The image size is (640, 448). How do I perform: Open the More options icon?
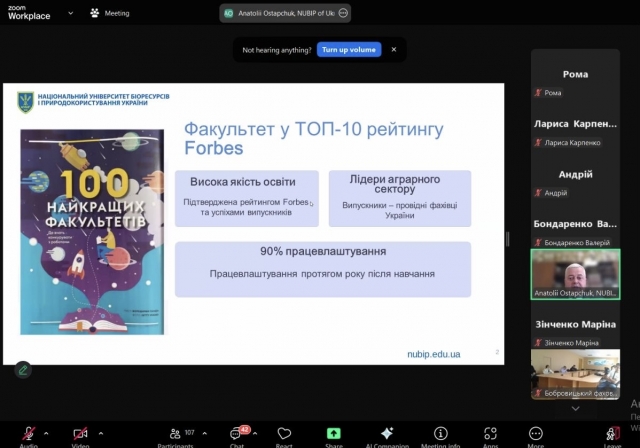[536, 433]
